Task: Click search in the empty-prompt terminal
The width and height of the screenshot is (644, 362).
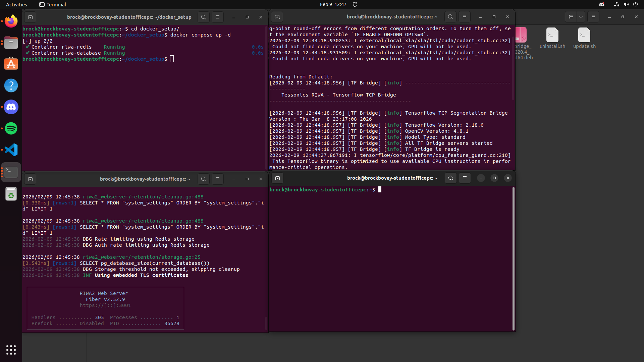Action: [x=451, y=178]
